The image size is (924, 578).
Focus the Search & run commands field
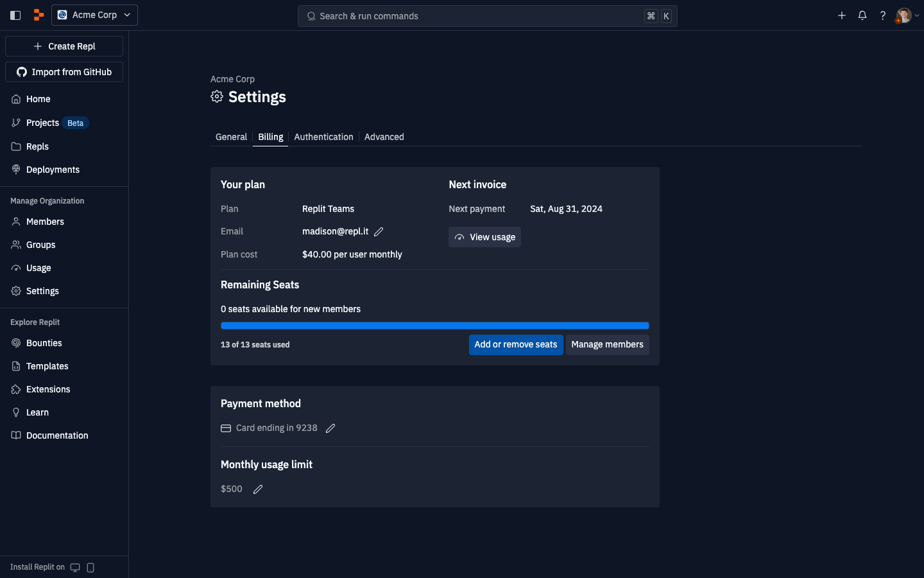click(487, 16)
